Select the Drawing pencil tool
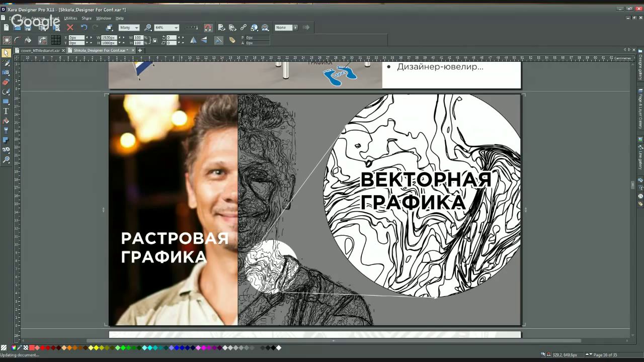Viewport: 644px width, 362px height. tap(6, 63)
